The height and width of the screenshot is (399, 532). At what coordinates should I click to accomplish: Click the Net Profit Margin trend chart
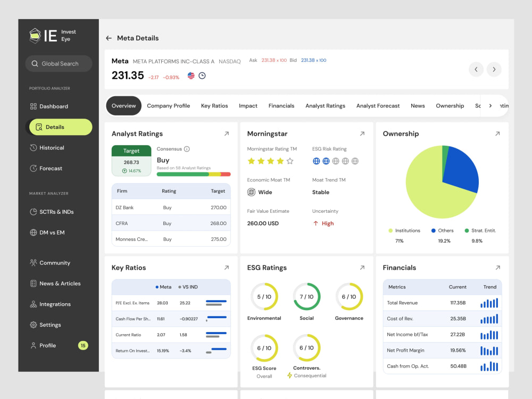(x=489, y=351)
